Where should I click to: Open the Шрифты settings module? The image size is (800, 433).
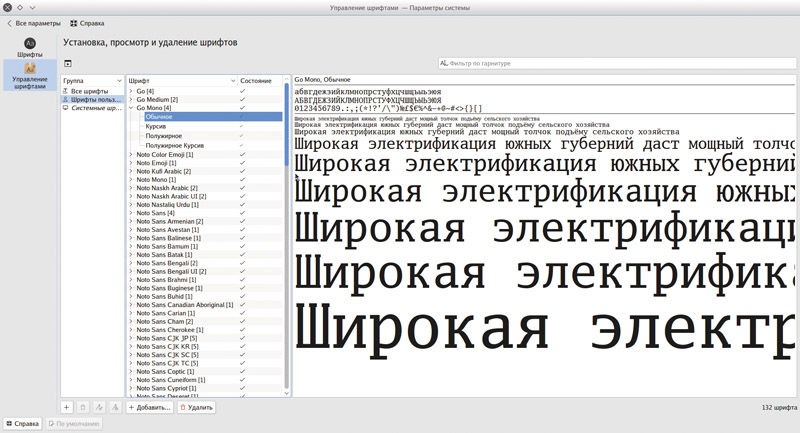point(30,47)
